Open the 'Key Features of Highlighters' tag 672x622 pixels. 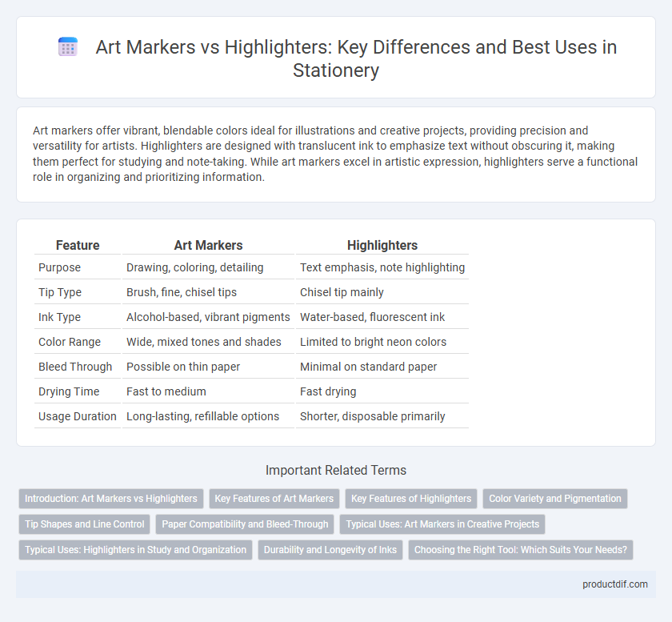pyautogui.click(x=411, y=499)
